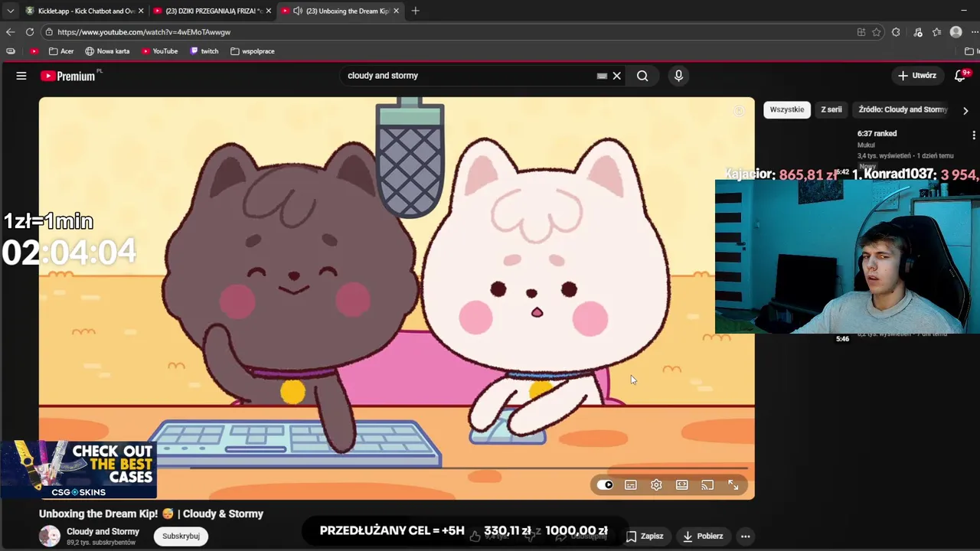Screen dimensions: 980x551
Task: Add this page to favorites star
Action: point(877,32)
